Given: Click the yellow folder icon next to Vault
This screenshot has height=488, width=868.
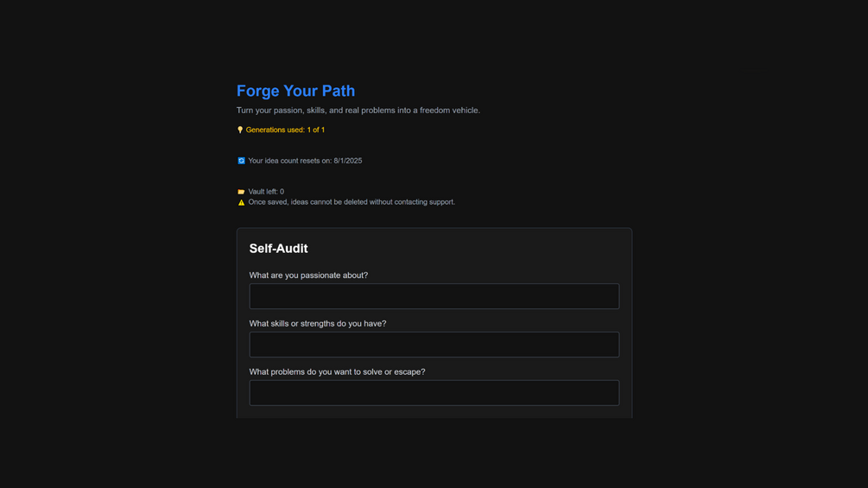Looking at the screenshot, I should point(241,192).
